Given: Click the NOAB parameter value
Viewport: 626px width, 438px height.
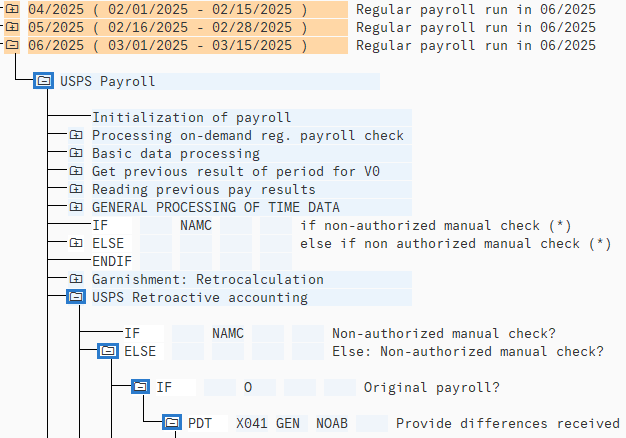Looking at the screenshot, I should pyautogui.click(x=332, y=423).
